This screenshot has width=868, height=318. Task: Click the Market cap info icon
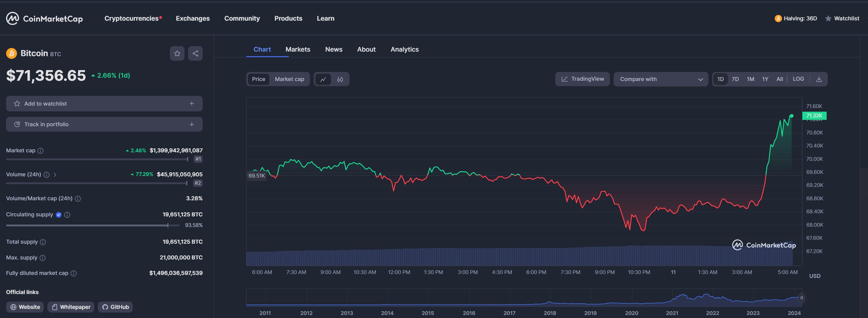click(40, 151)
